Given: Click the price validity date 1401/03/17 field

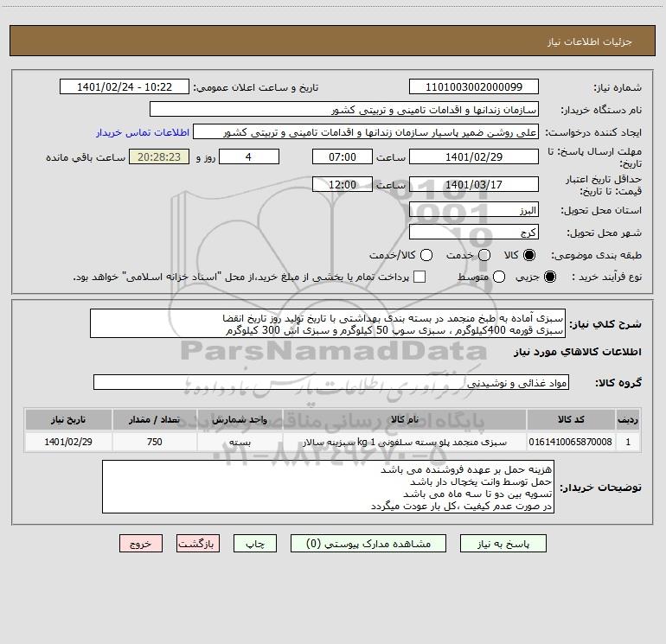Looking at the screenshot, I should (x=474, y=184).
